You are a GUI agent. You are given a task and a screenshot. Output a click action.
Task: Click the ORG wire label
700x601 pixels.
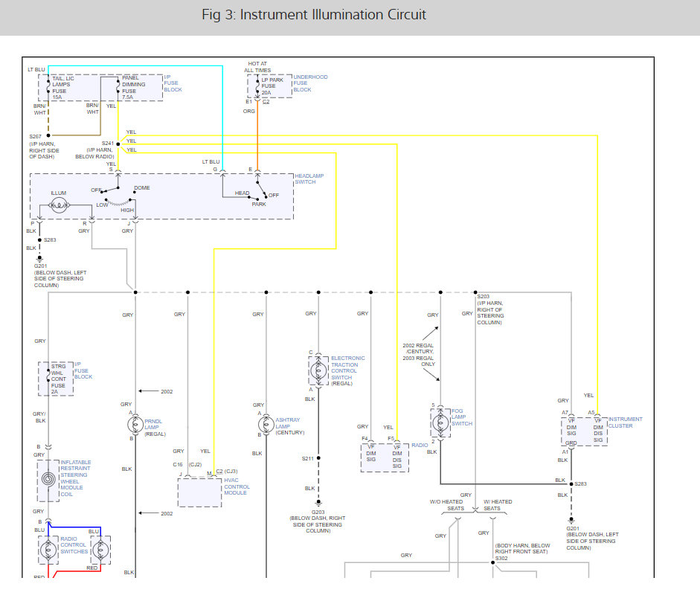pos(248,111)
